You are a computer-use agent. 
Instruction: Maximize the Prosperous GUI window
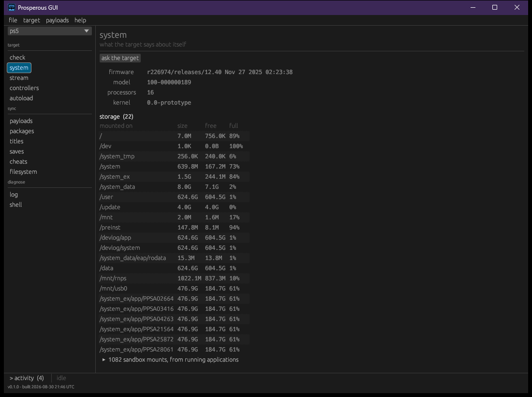coord(495,7)
